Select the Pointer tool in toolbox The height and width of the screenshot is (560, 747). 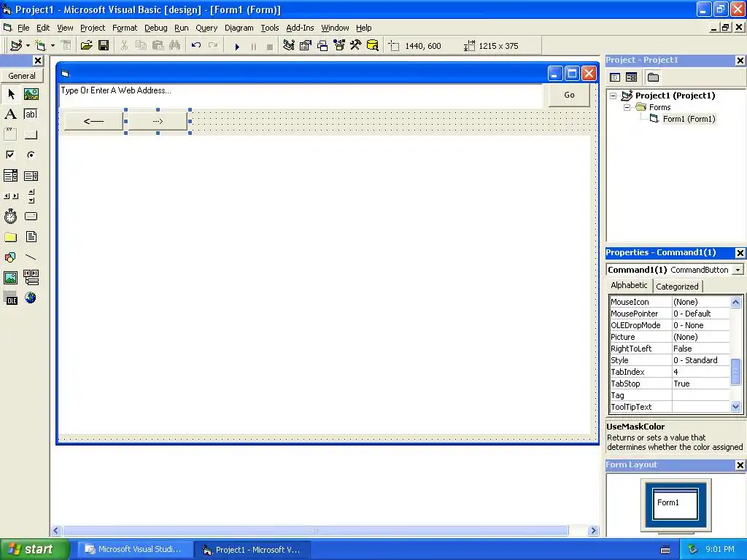point(10,94)
